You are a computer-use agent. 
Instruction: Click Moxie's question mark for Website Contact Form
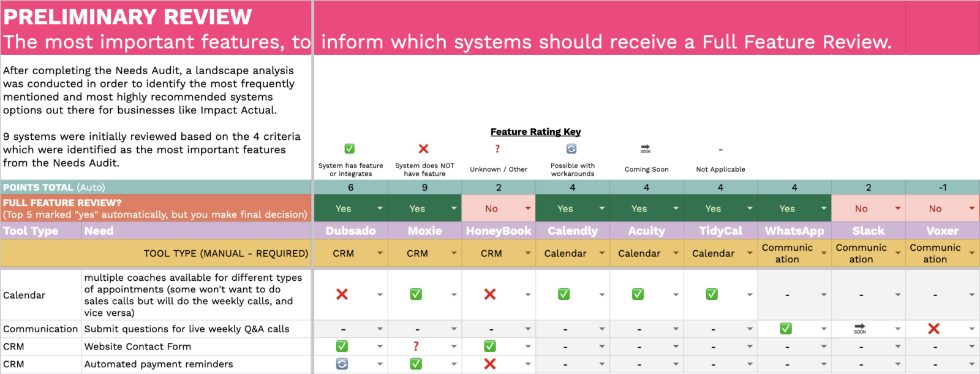pos(416,346)
